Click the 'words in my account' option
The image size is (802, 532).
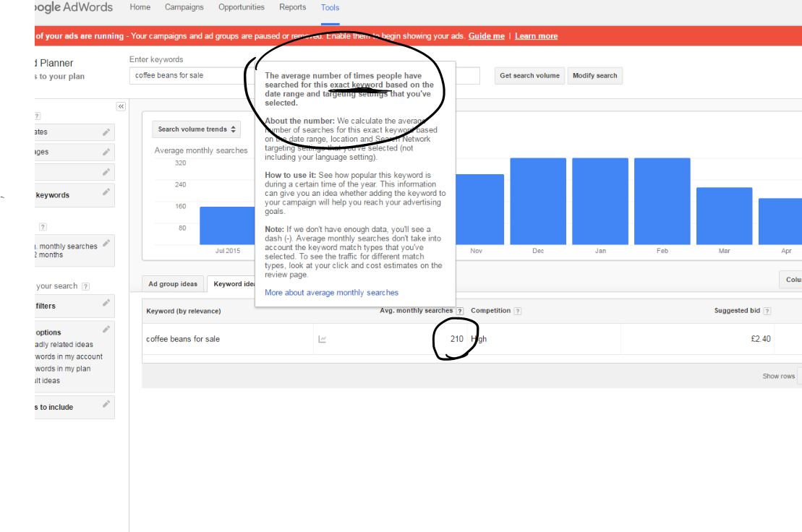tap(69, 356)
